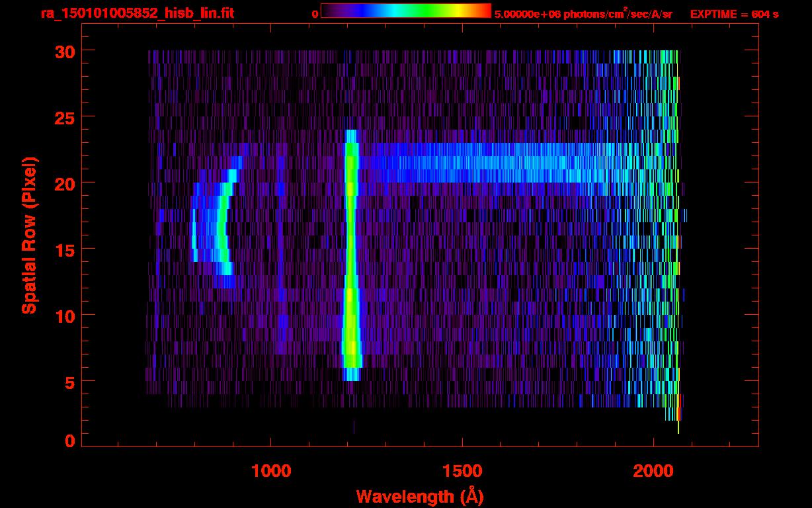Click the spatial row 5 tick label
The width and height of the screenshot is (812, 508).
coord(70,382)
